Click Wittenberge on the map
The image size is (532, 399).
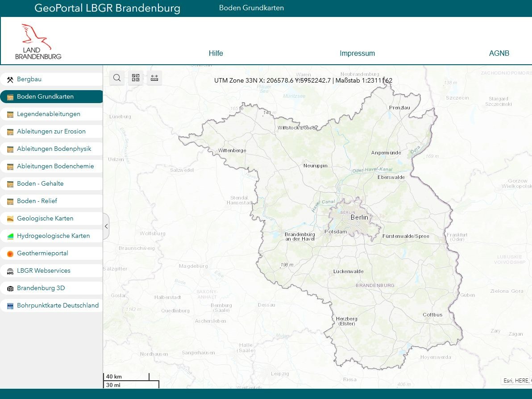(232, 150)
